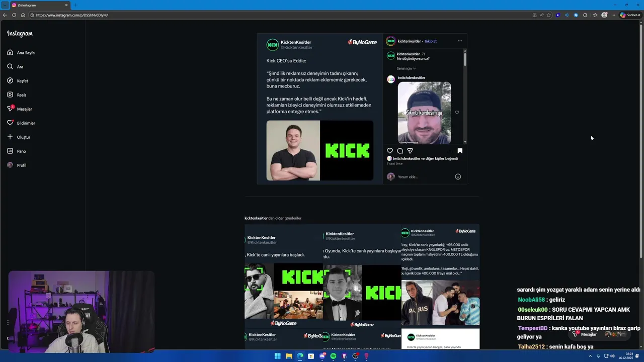Open the KNGLSPOR vs. METOSPOR post thumbnail
Screen dimensions: 644x362
click(x=440, y=277)
